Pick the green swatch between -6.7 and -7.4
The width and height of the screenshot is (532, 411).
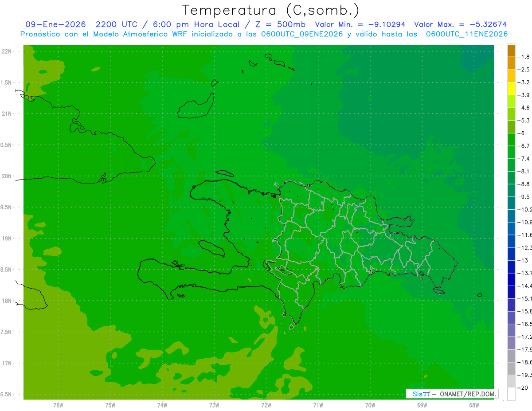(x=511, y=153)
